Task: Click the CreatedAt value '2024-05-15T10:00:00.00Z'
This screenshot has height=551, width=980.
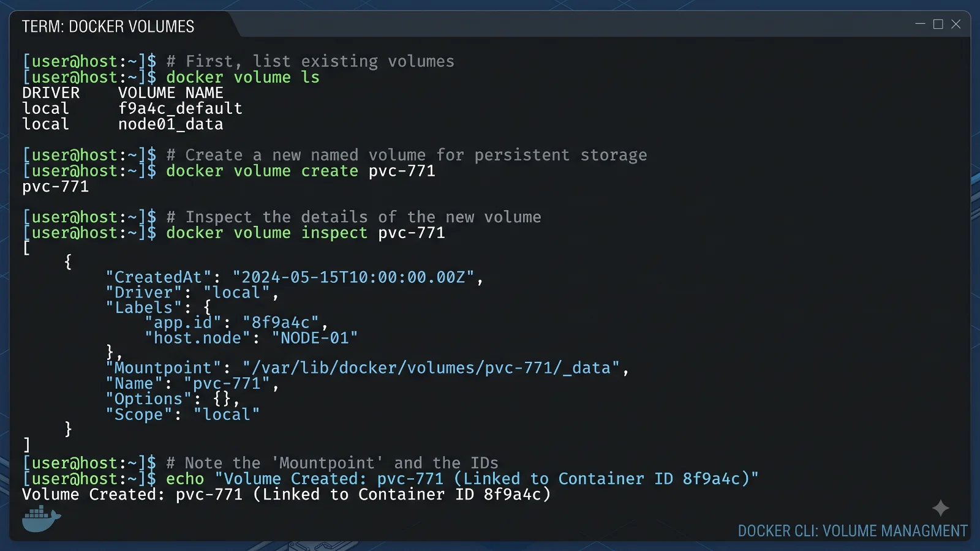Action: [353, 277]
